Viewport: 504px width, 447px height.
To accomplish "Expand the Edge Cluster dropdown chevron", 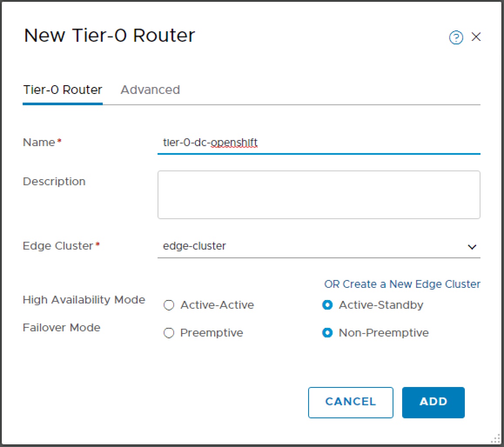I will [x=472, y=247].
